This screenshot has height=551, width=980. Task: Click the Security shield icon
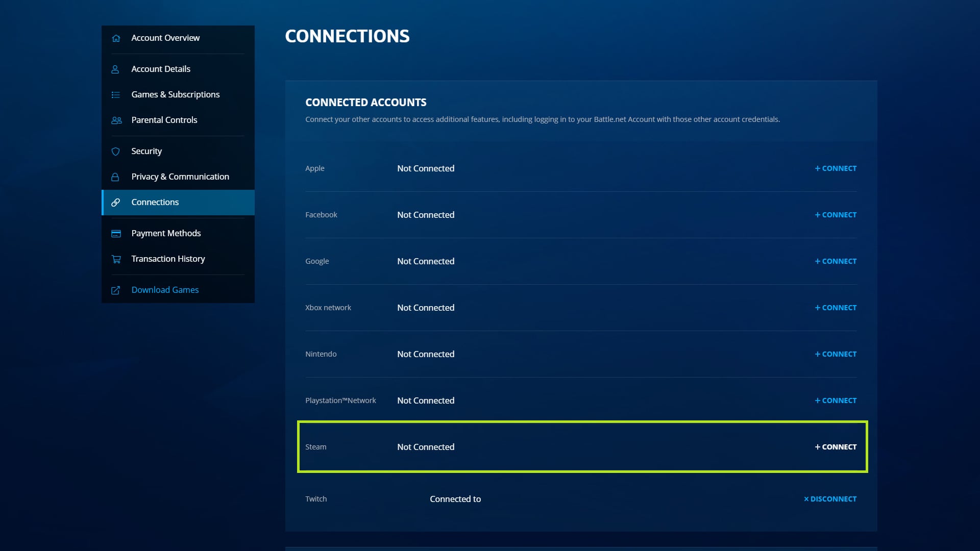tap(116, 151)
